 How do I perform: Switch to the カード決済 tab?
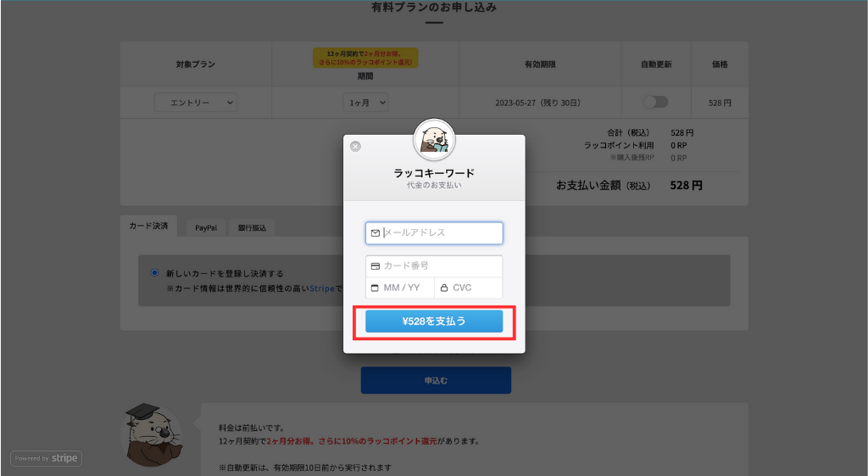[x=148, y=226]
